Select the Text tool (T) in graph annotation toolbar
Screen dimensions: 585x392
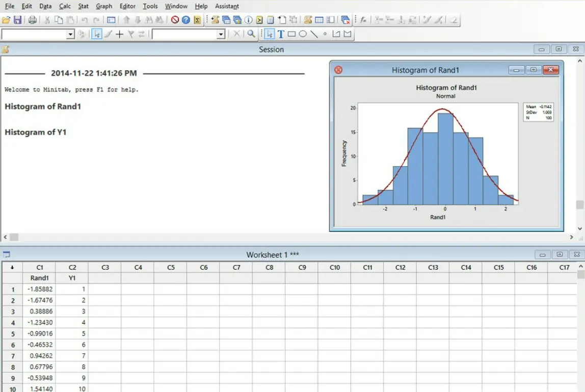pyautogui.click(x=280, y=34)
